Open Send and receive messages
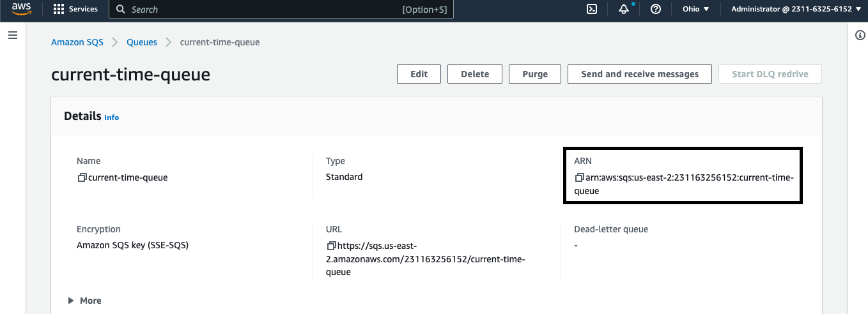Image resolution: width=868 pixels, height=314 pixels. 640,74
